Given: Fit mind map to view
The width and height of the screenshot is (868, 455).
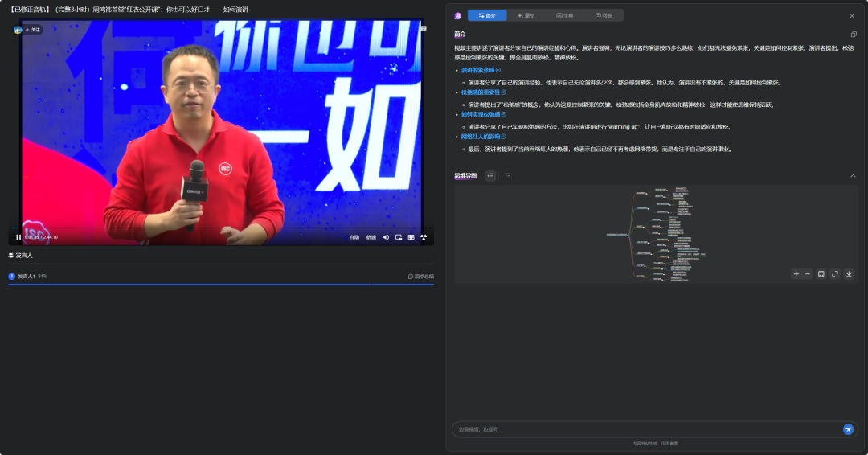Looking at the screenshot, I should [821, 274].
